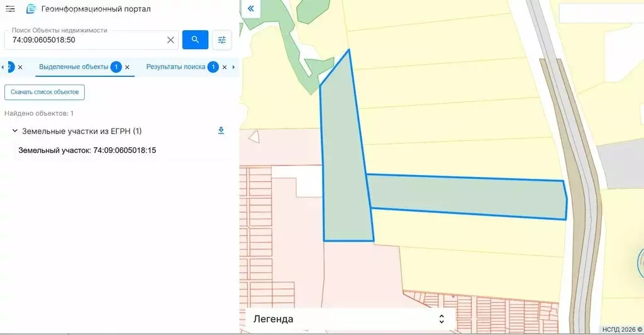Click Скачать список объектов button
This screenshot has width=644, height=335.
[45, 92]
